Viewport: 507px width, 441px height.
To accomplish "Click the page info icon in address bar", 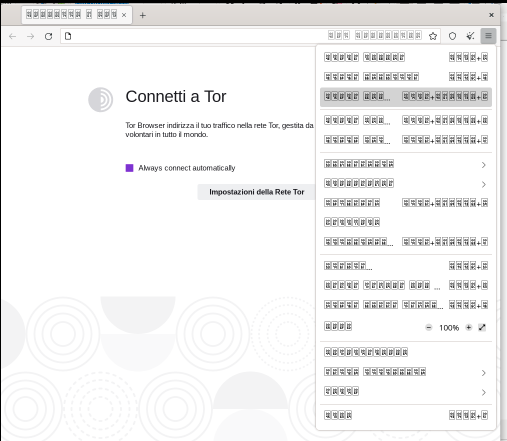I will [68, 36].
